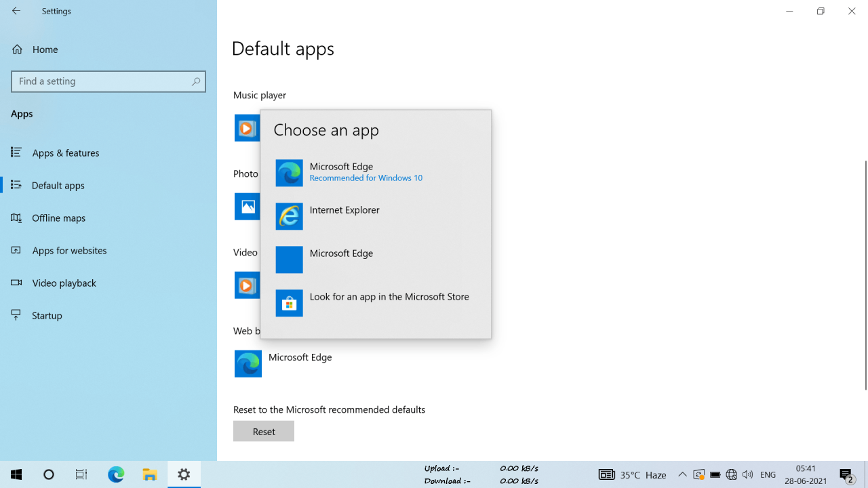Choose the recommended Microsoft Edge in popup

coord(376,173)
